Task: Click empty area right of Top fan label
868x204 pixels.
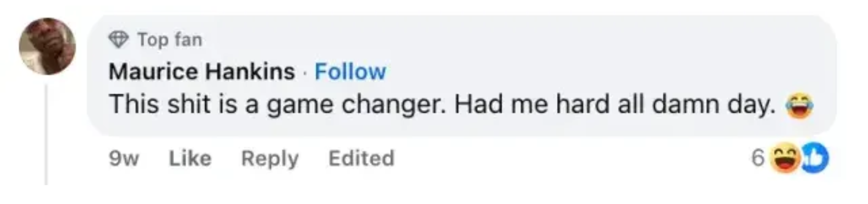Action: click(x=477, y=40)
